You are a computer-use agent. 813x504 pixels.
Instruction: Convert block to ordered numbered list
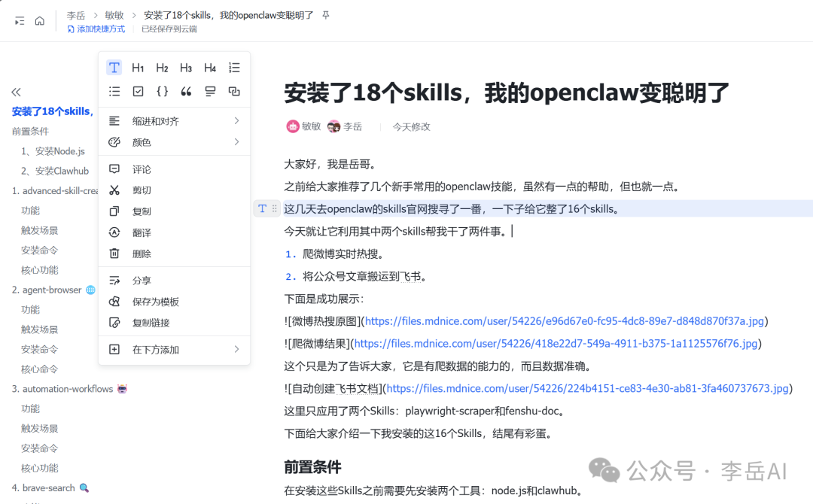pyautogui.click(x=234, y=68)
